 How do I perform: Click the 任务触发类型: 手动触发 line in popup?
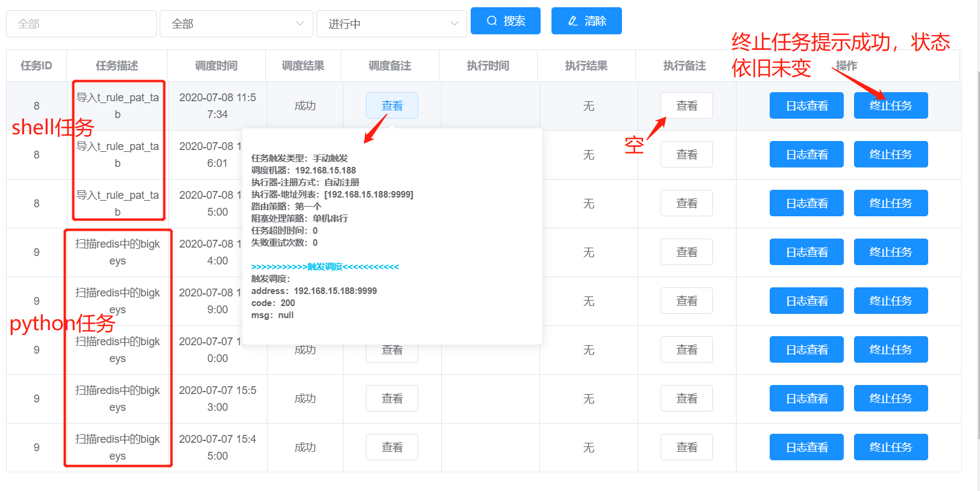pos(300,158)
